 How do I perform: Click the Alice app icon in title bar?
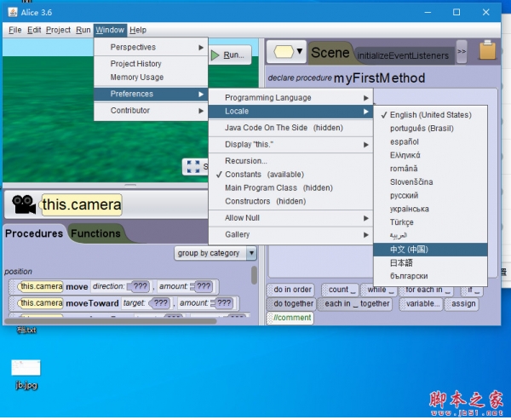tap(10, 12)
